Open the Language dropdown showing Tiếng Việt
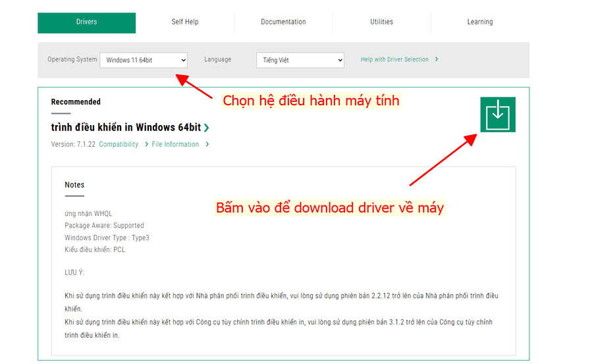 (300, 60)
